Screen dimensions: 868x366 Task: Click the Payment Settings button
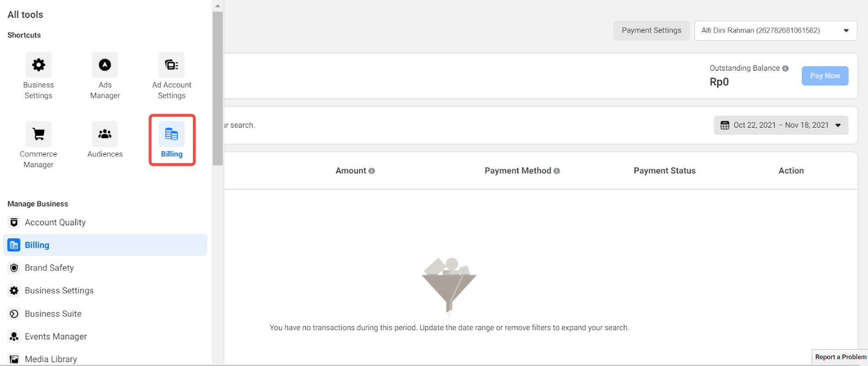(x=652, y=30)
